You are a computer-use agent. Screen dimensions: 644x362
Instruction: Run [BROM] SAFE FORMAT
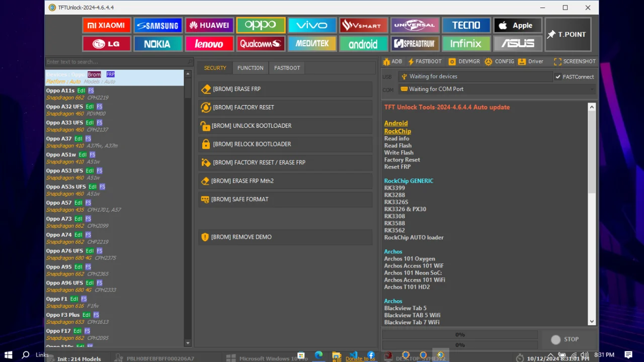(285, 200)
